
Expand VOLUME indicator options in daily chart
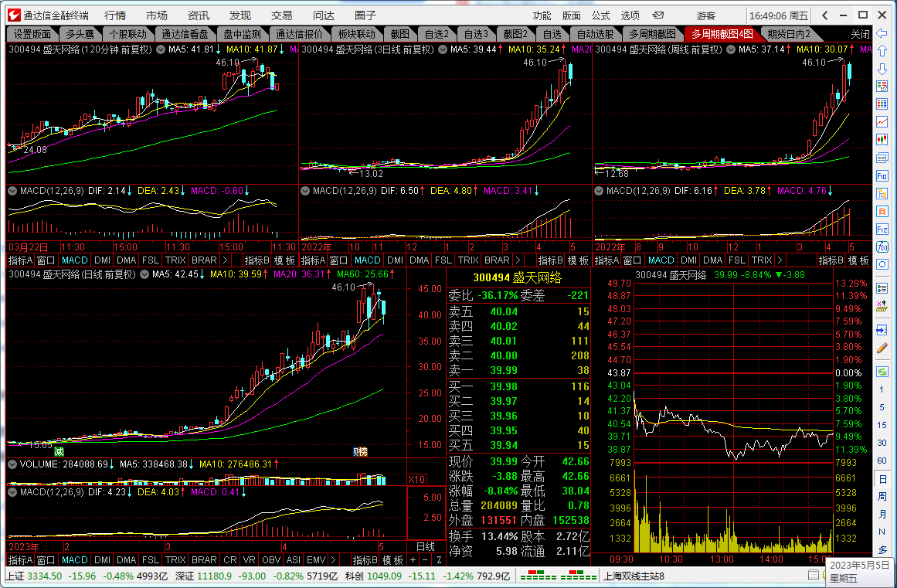[12, 464]
